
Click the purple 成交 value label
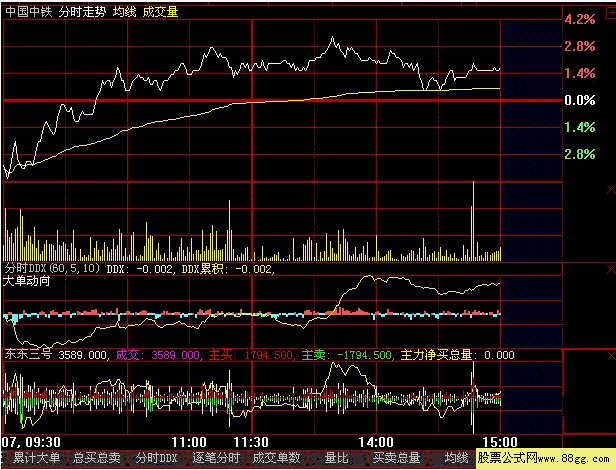pos(158,355)
